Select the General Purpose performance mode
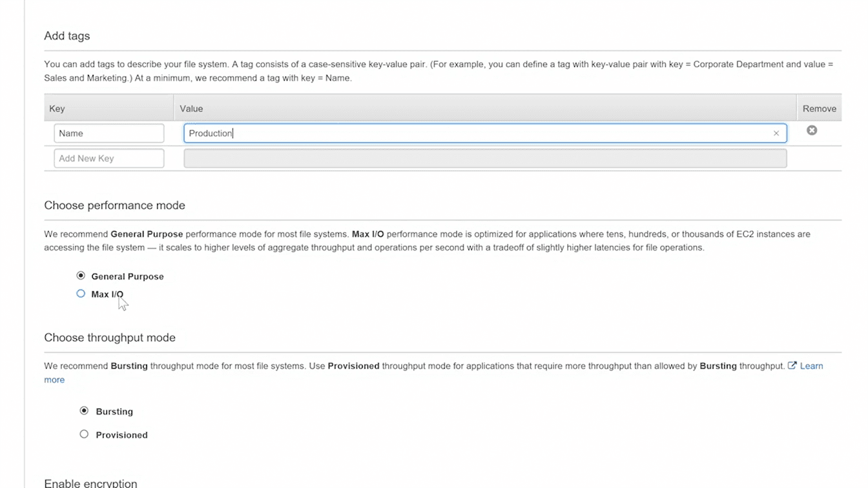 point(81,276)
